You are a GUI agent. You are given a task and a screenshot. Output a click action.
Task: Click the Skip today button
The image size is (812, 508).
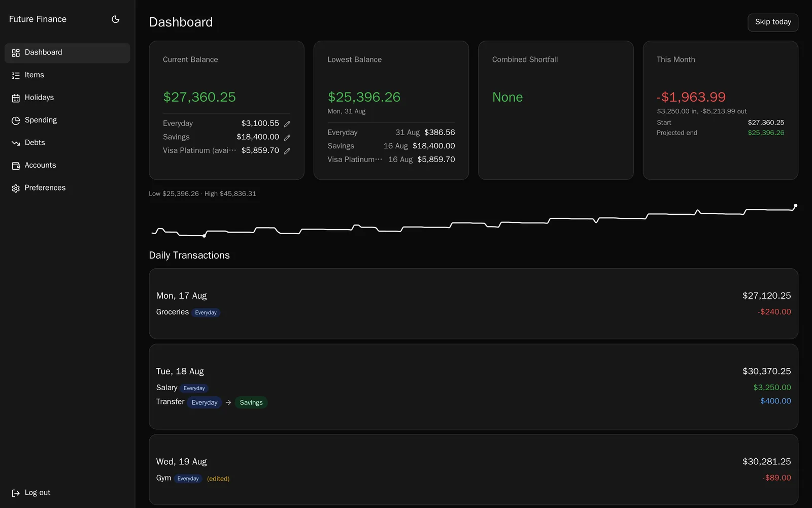[773, 22]
